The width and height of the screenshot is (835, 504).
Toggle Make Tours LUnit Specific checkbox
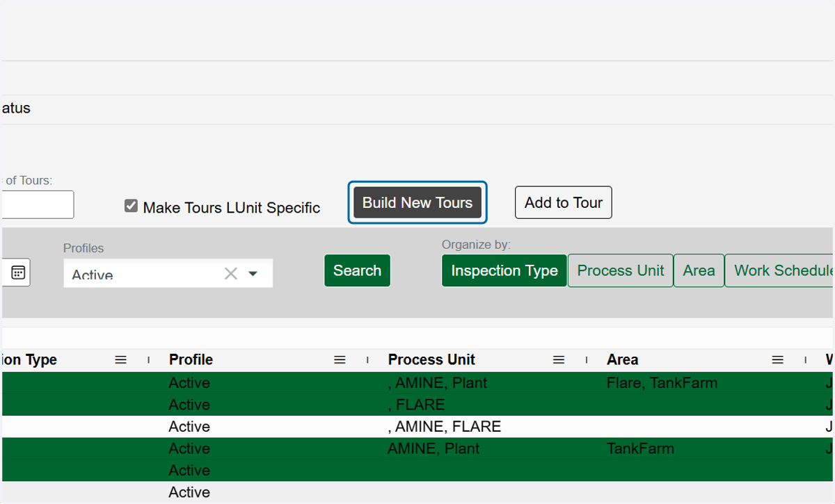131,206
